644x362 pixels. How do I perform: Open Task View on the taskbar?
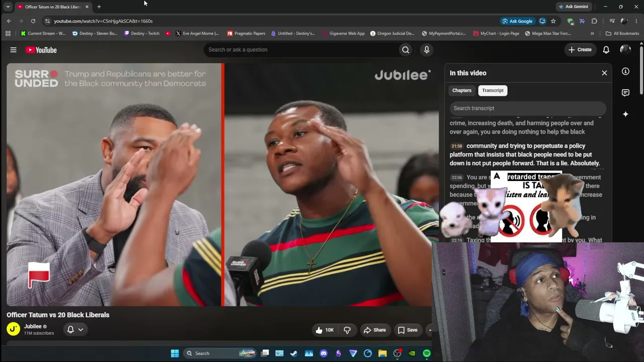pos(265,353)
